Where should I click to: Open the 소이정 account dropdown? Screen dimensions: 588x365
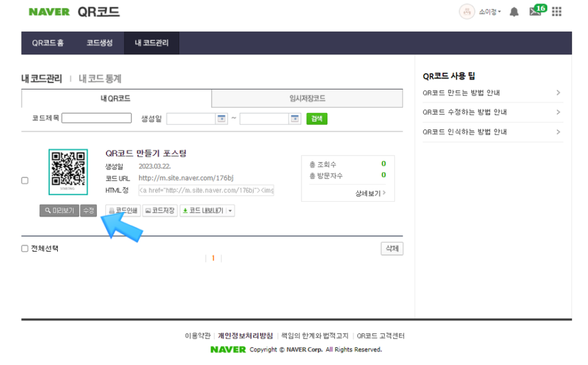point(489,12)
